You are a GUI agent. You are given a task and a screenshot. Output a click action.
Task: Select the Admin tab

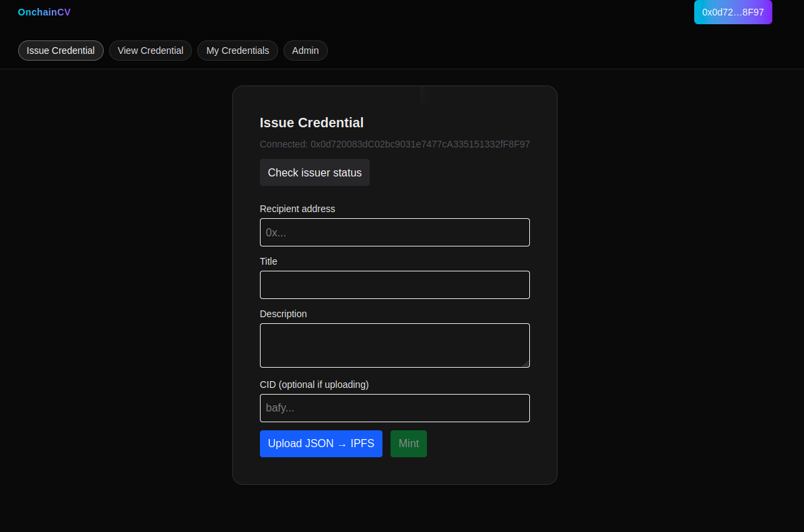[x=306, y=51]
